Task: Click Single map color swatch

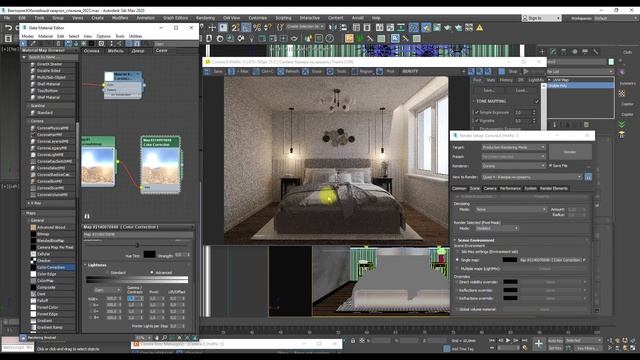Action: (x=510, y=260)
